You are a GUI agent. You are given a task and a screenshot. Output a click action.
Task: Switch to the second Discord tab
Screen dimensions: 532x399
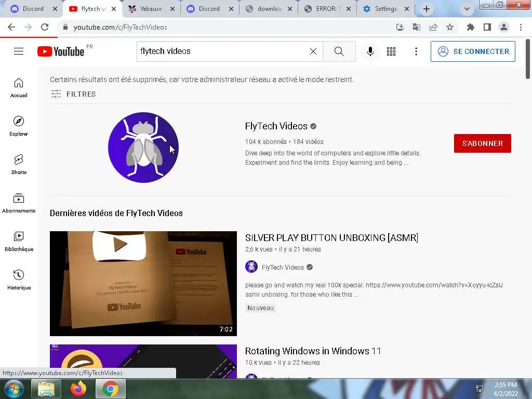(x=209, y=9)
